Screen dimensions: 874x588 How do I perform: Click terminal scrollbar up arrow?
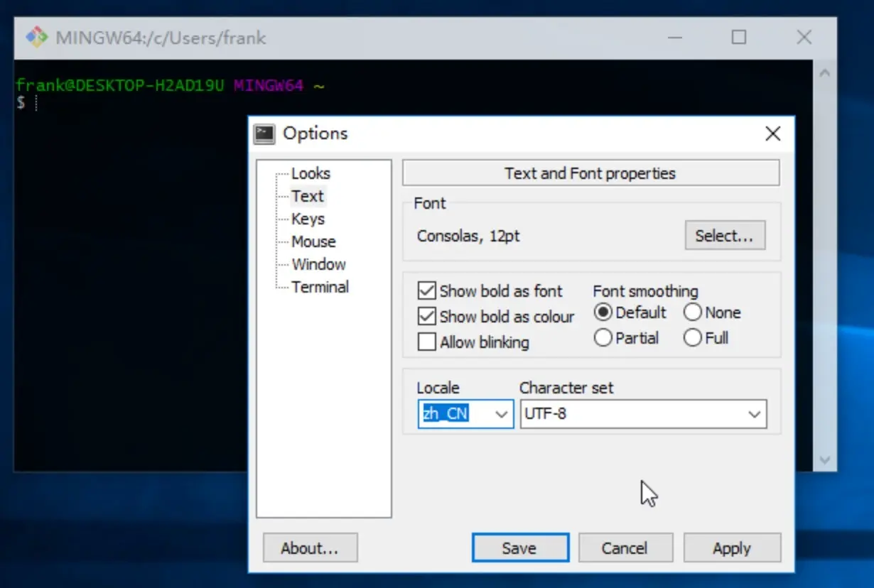click(824, 73)
